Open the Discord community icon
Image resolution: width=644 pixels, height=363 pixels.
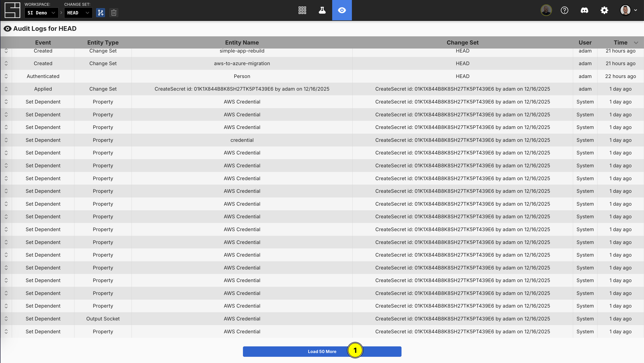(x=584, y=10)
